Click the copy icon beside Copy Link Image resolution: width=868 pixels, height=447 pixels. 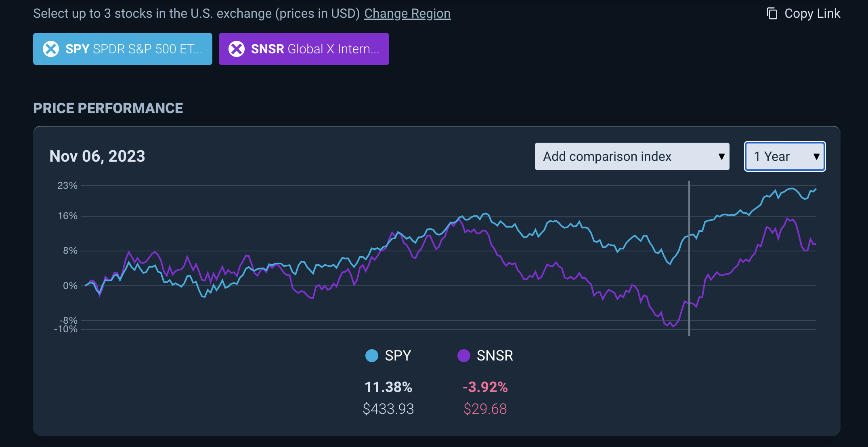(772, 14)
